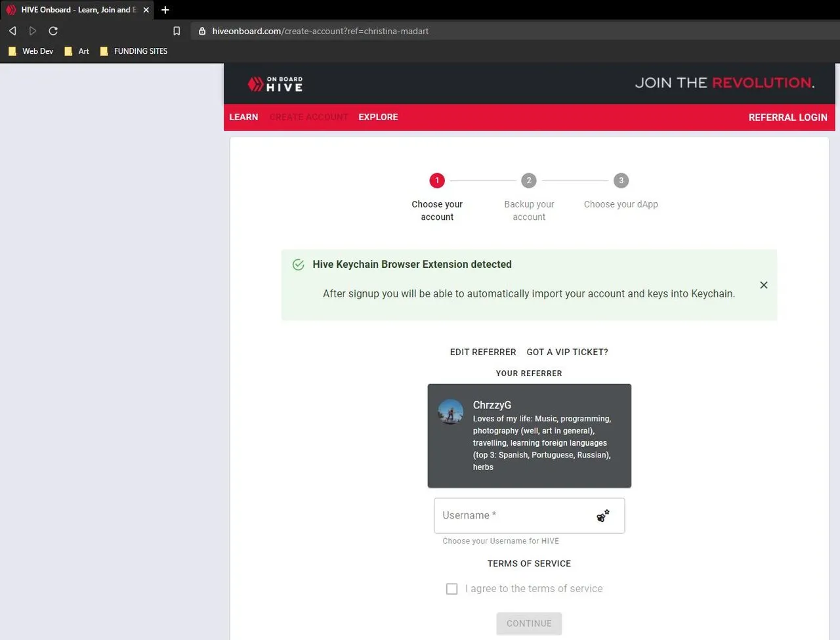Click step 2 Backup your account

pos(529,197)
